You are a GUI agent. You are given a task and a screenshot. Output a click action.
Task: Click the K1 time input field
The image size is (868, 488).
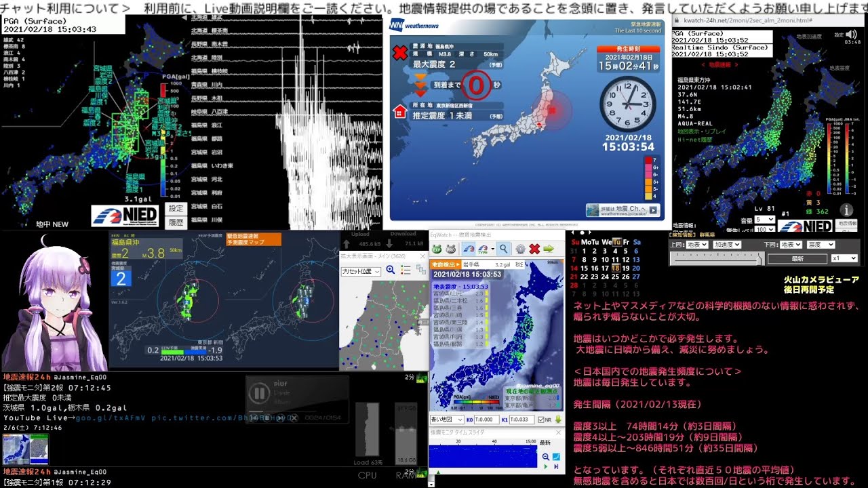click(x=521, y=420)
